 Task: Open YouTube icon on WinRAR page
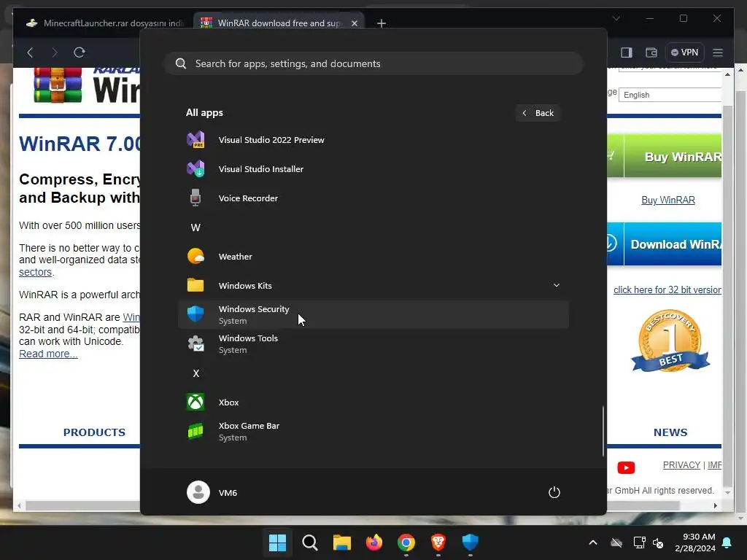626,467
